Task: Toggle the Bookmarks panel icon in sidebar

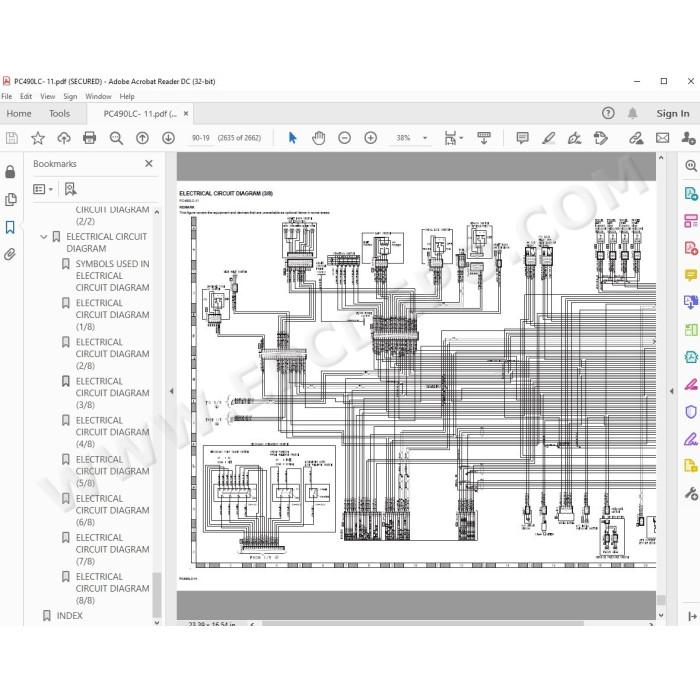Action: coord(10,227)
